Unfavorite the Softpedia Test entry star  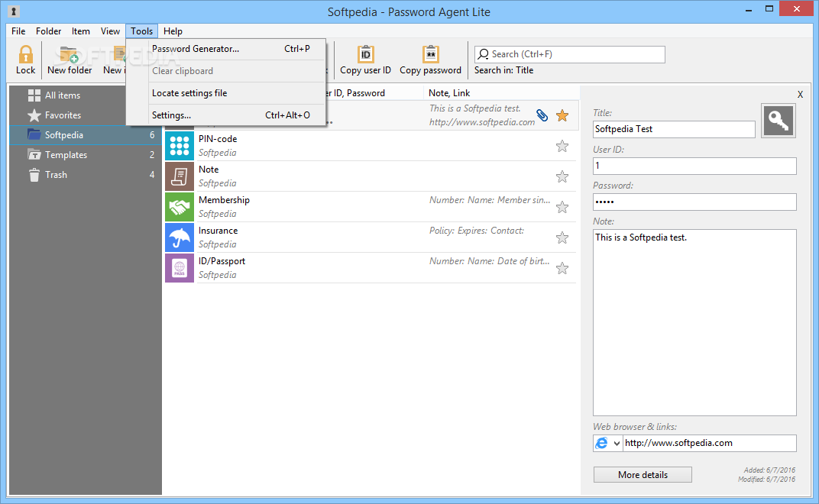[x=562, y=115]
